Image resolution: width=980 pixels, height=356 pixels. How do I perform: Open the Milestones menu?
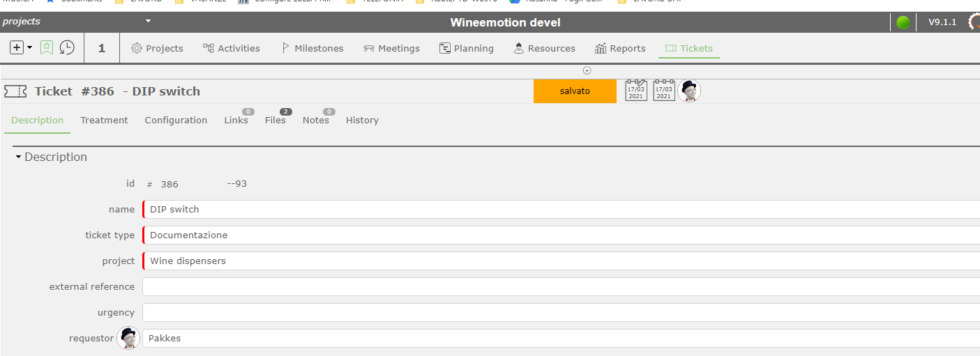[312, 48]
